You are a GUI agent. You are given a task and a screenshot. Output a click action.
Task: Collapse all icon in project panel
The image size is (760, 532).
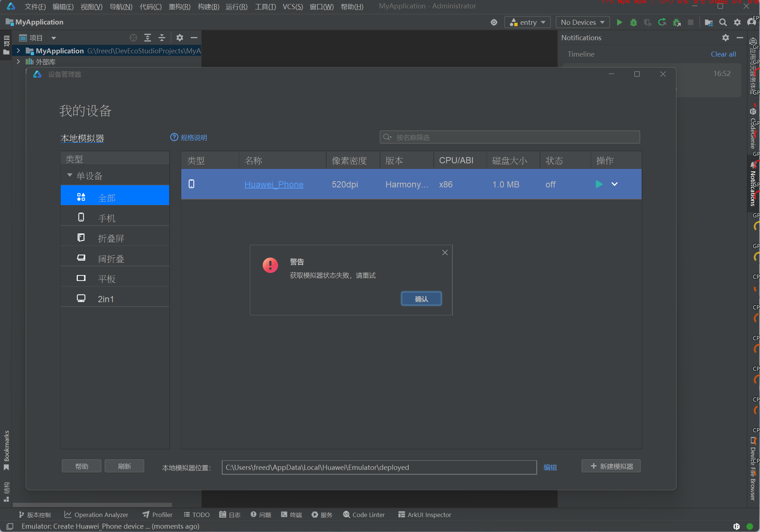162,38
